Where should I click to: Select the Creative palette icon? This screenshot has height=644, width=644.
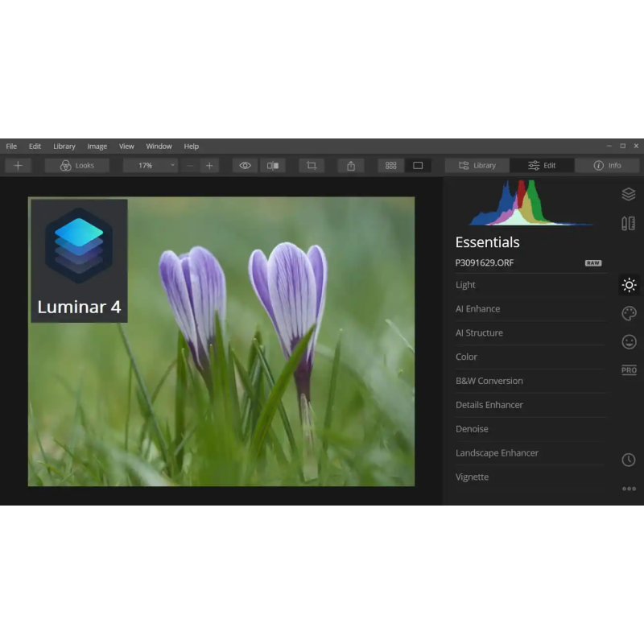click(629, 313)
